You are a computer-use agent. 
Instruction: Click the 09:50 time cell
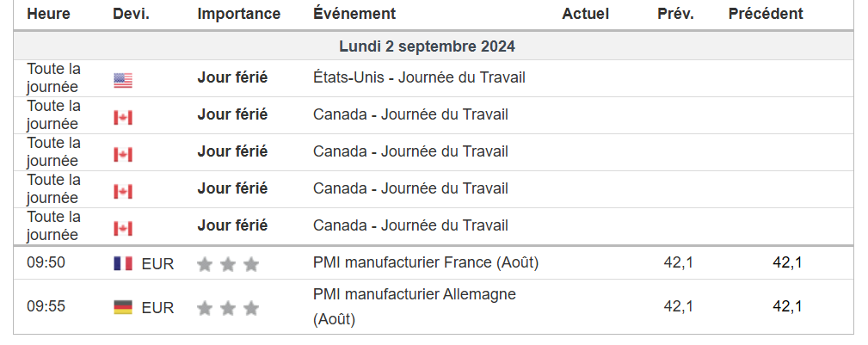(46, 262)
